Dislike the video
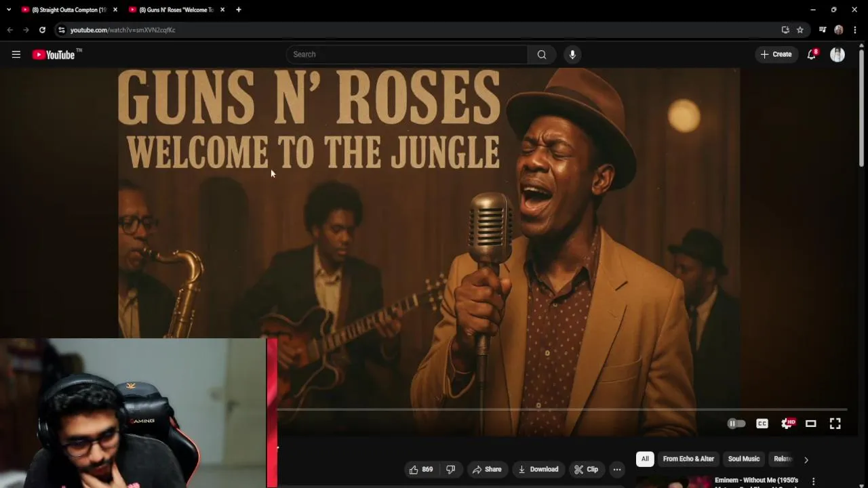Viewport: 868px width, 488px height. 450,469
